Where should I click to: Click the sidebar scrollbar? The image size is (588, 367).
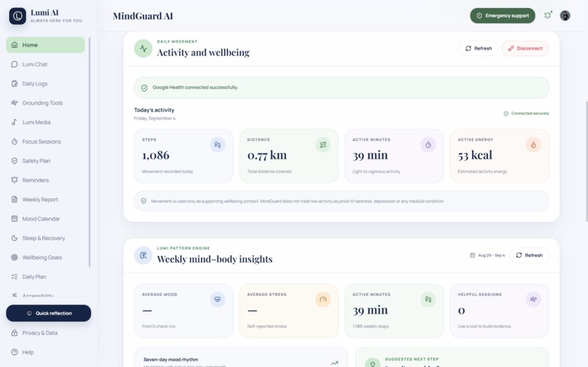point(89,152)
